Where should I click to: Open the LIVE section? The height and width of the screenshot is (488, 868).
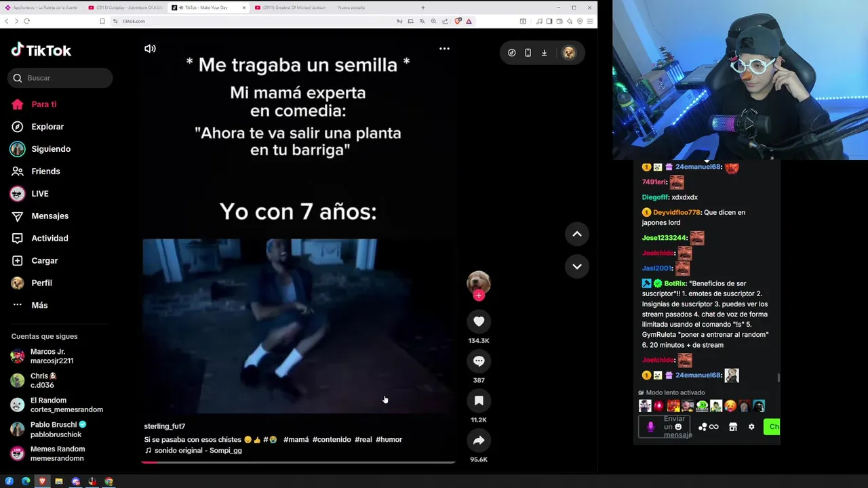(x=30, y=194)
